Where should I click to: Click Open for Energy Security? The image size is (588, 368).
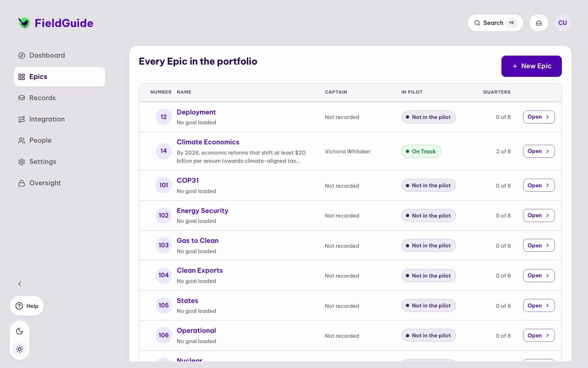[x=539, y=215]
